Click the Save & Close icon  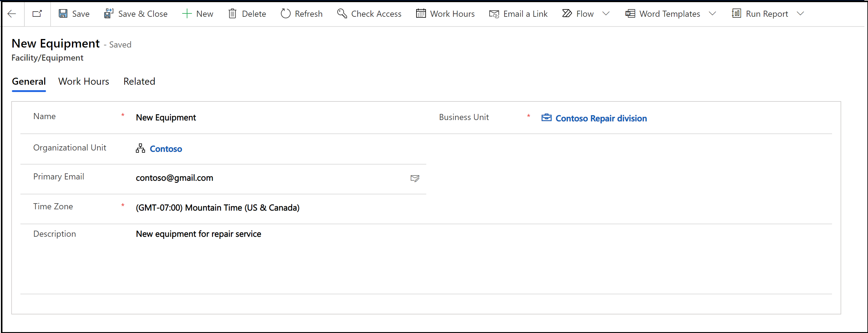[108, 13]
